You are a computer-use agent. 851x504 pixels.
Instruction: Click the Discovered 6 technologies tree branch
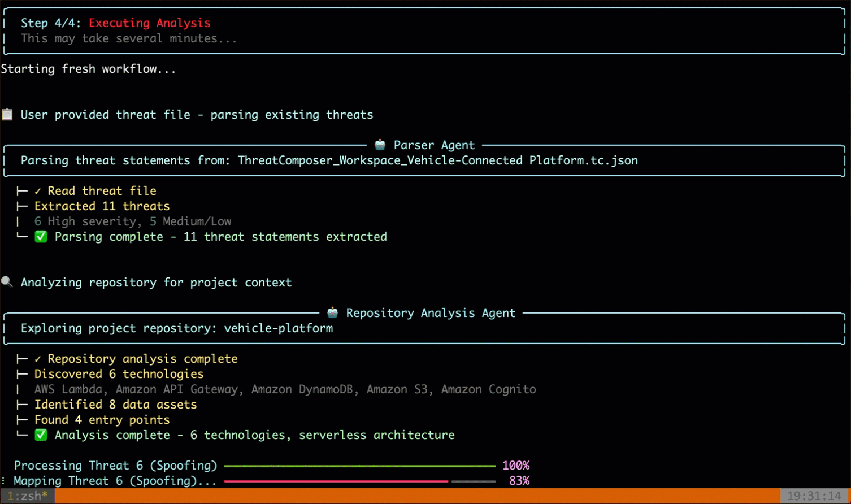tap(119, 374)
